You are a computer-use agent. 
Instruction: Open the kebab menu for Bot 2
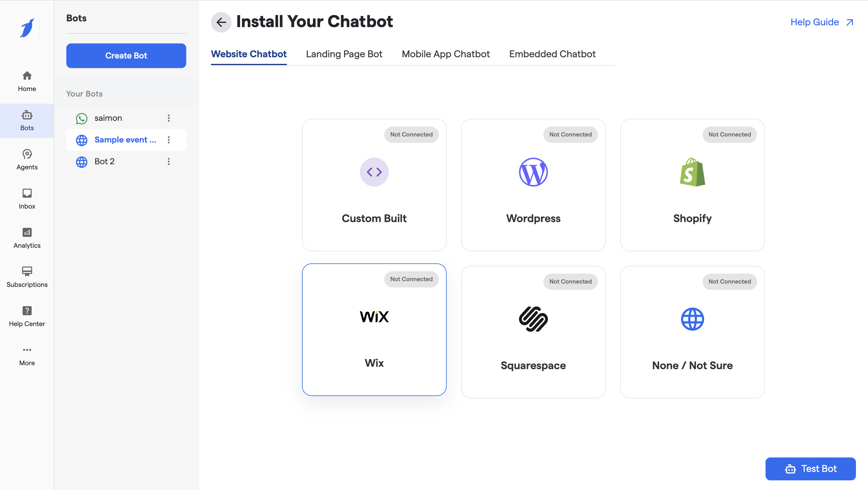[169, 162]
